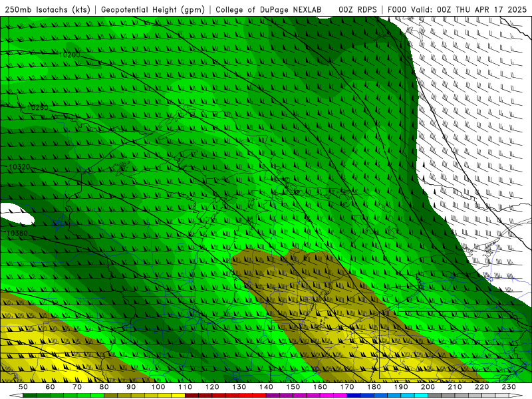Image resolution: width=532 pixels, height=399 pixels.
Task: Click the '250mb Isotachs (kts)' title text
Action: coord(47,9)
